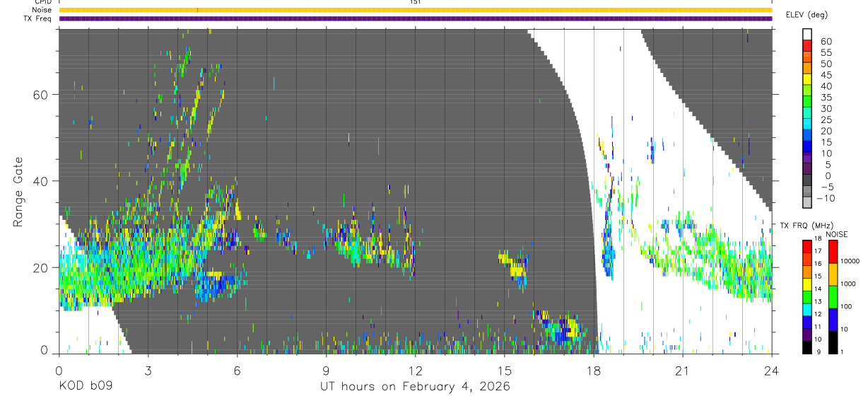Click the 10000 value on the NOISE scale
Screen dimensions: 868x401
click(852, 261)
